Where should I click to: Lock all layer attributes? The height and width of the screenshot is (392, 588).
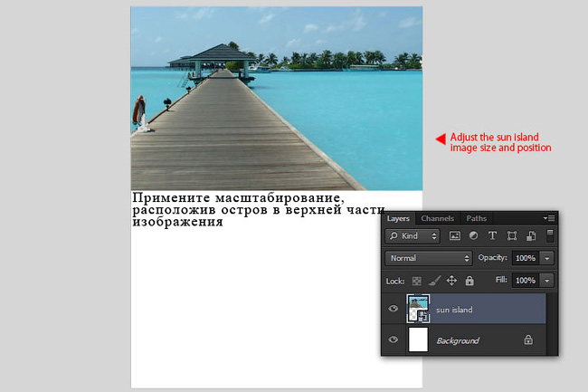point(469,281)
